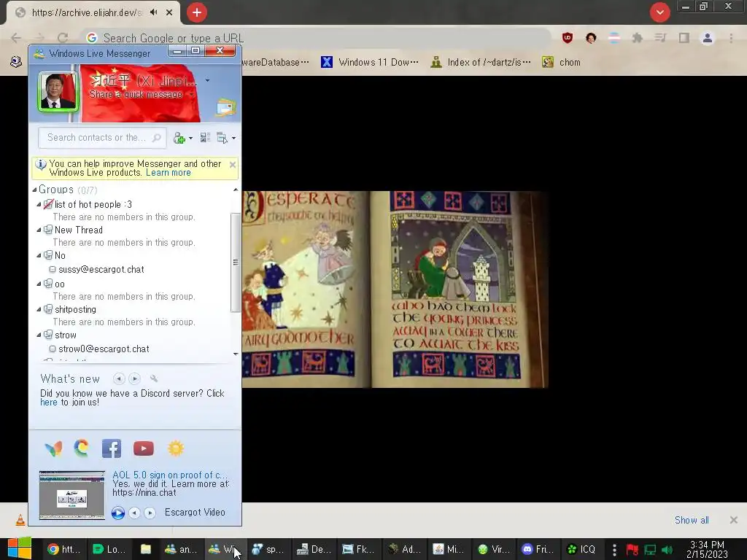Collapse the strow group
Viewport: 747px width, 560px height.
click(39, 335)
